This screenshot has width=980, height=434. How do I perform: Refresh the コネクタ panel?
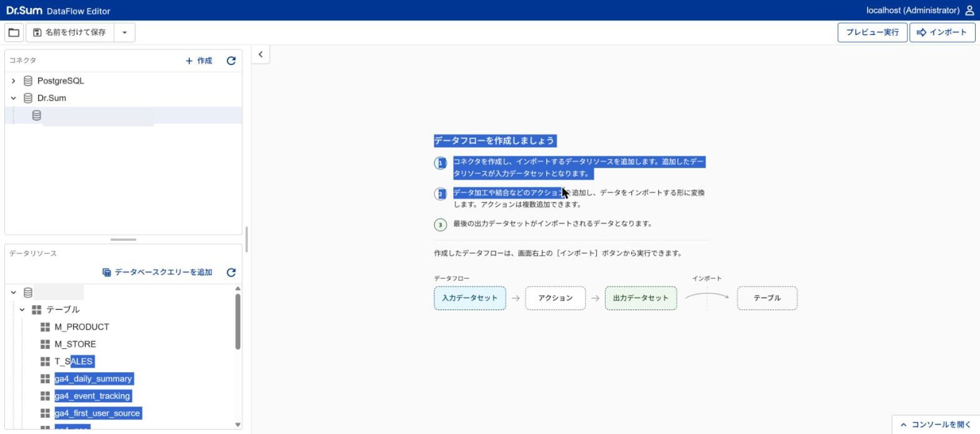pyautogui.click(x=231, y=61)
